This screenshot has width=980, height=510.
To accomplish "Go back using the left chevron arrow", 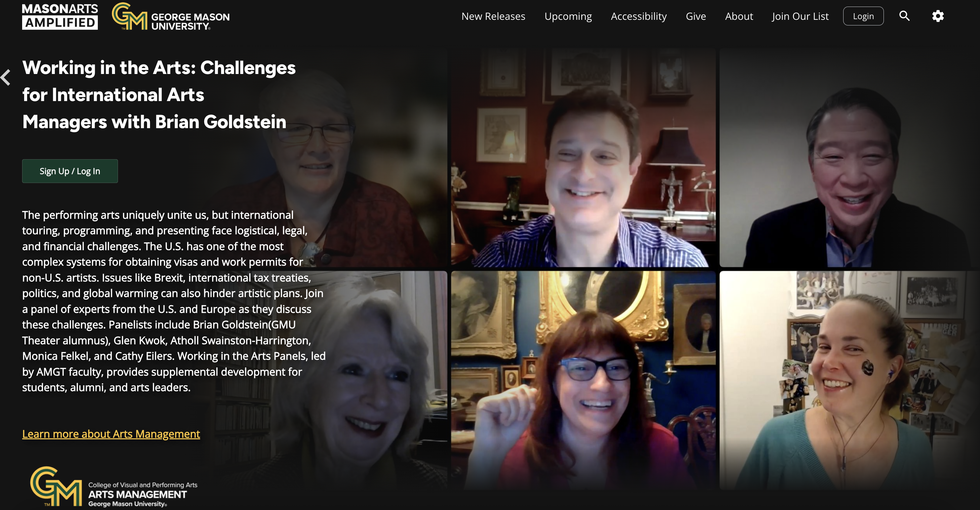I will 6,78.
